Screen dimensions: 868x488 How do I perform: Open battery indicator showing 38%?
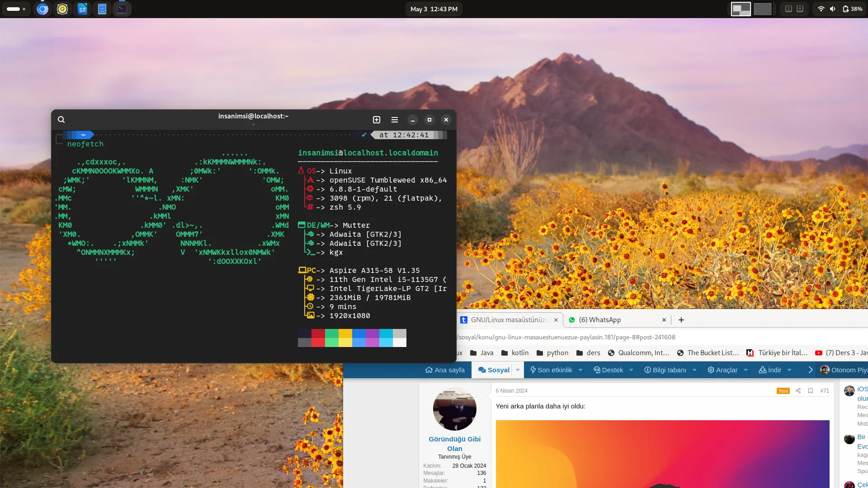pyautogui.click(x=852, y=9)
